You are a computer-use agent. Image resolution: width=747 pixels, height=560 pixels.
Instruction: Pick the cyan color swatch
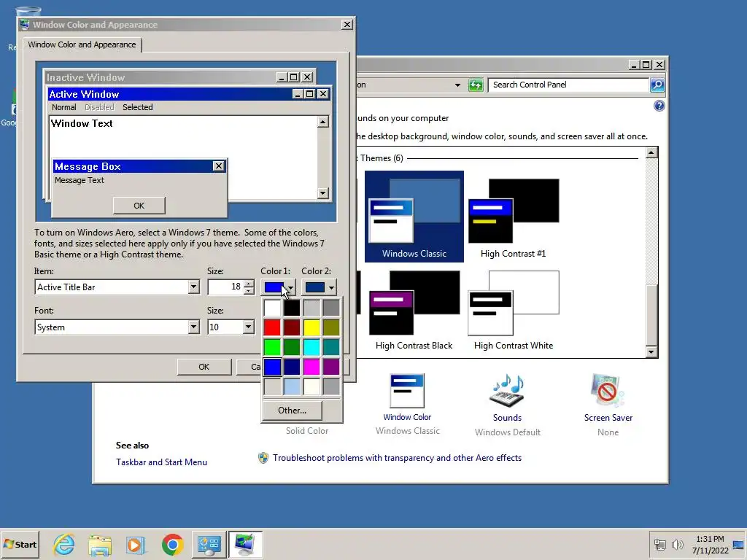(311, 346)
